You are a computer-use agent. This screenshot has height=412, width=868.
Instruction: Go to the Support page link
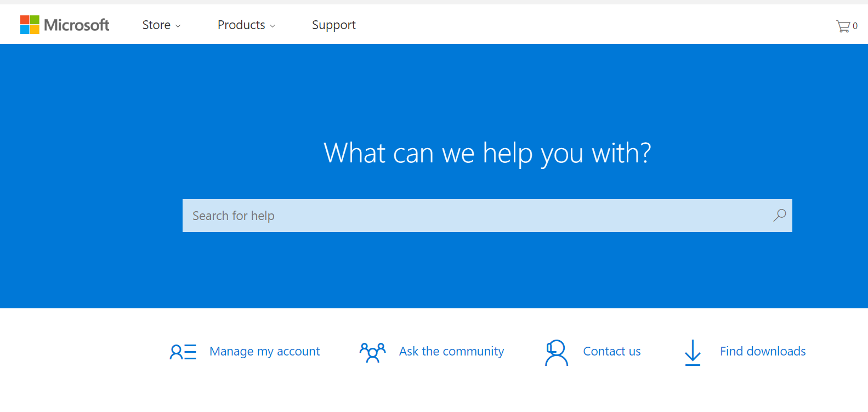(333, 25)
